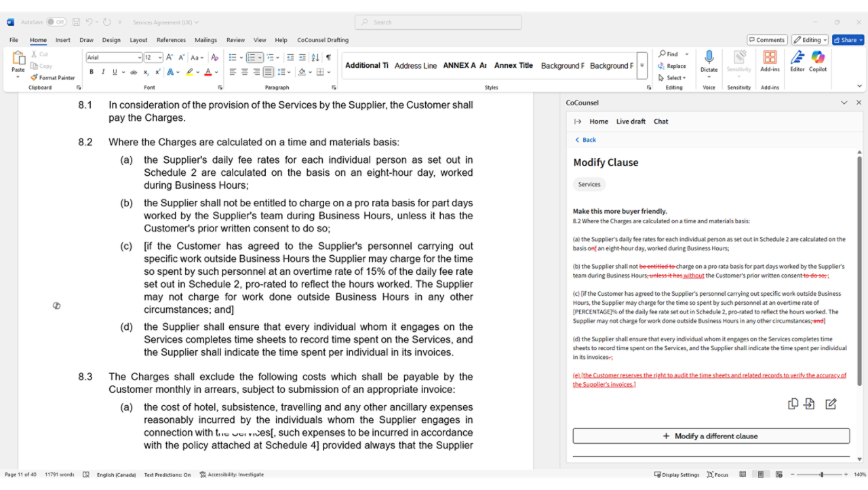Switch to the CoCounsel Drafting tab
This screenshot has width=868, height=490.
click(x=323, y=40)
